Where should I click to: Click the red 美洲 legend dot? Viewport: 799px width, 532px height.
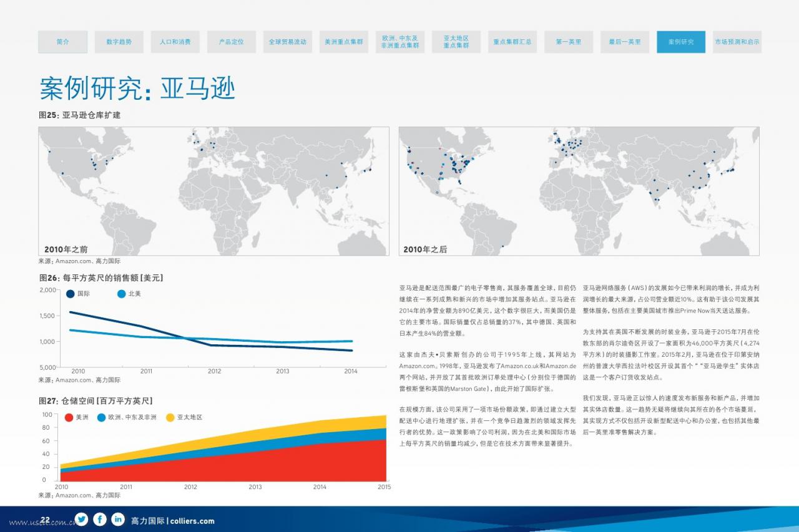point(69,417)
